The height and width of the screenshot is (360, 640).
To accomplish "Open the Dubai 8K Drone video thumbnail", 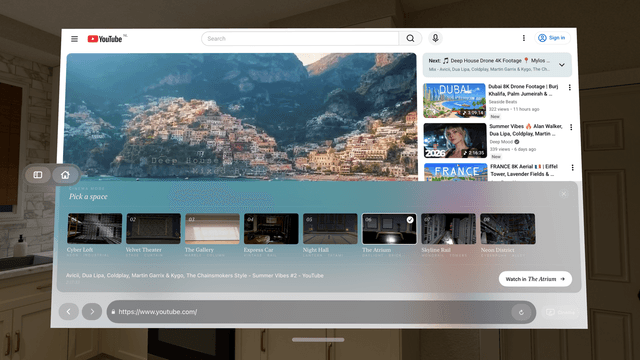I will coord(454,100).
